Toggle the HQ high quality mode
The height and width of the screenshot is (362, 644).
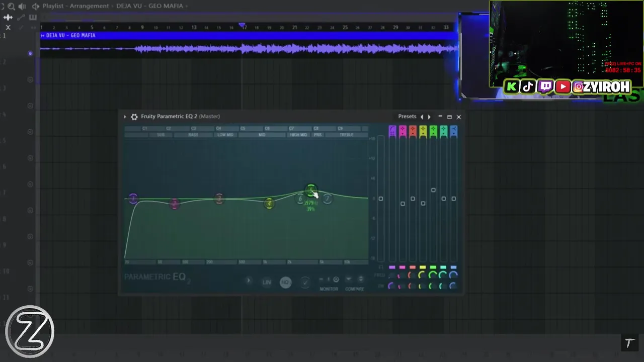click(285, 282)
